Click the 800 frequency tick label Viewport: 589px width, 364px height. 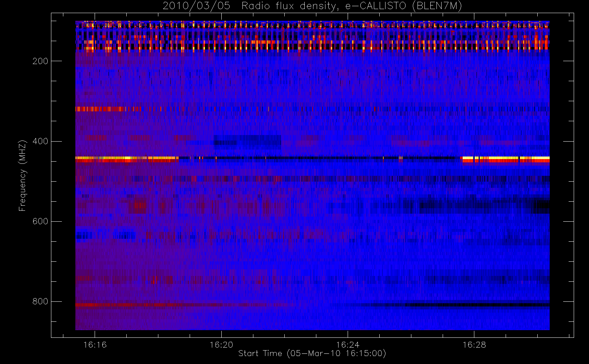click(x=40, y=301)
